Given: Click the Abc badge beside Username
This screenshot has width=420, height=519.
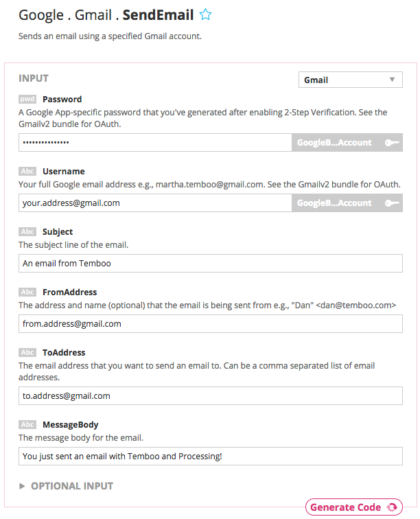Looking at the screenshot, I should (x=27, y=172).
